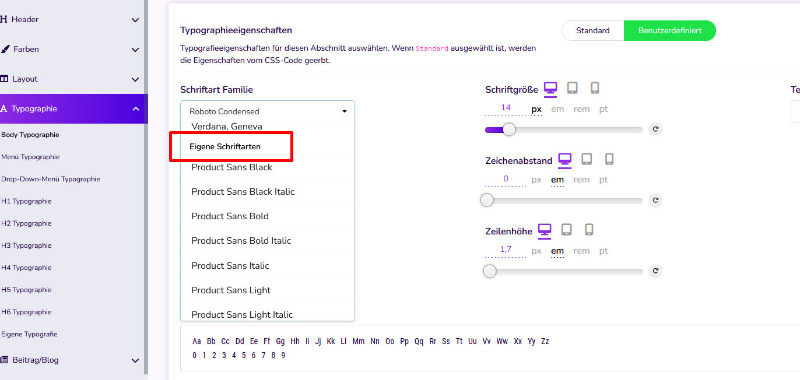Open Eigene Typografie settings

30,334
